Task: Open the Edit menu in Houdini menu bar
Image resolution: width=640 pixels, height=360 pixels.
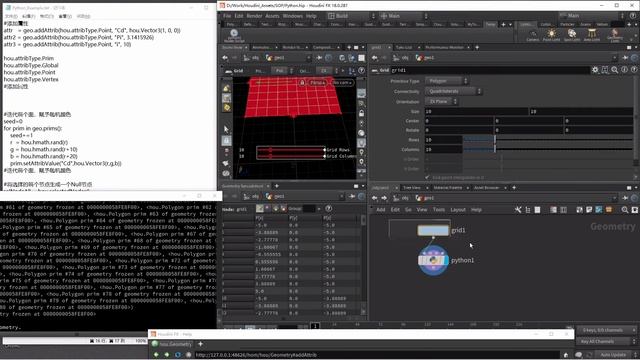Action: point(239,16)
